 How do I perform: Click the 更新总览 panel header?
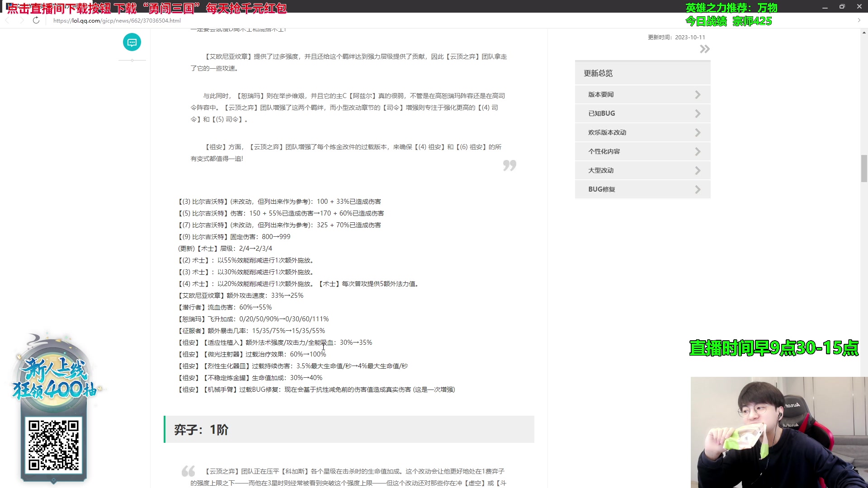pos(642,73)
